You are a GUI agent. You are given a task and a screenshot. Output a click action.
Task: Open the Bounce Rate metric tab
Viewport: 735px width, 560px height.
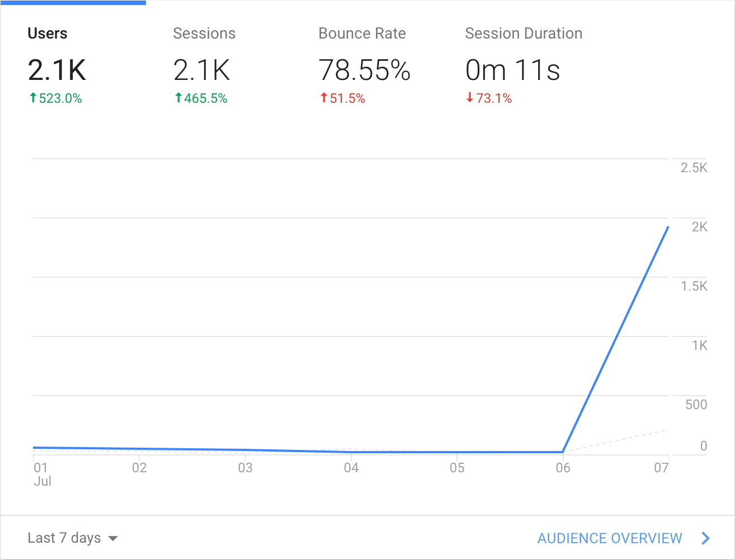click(x=362, y=34)
